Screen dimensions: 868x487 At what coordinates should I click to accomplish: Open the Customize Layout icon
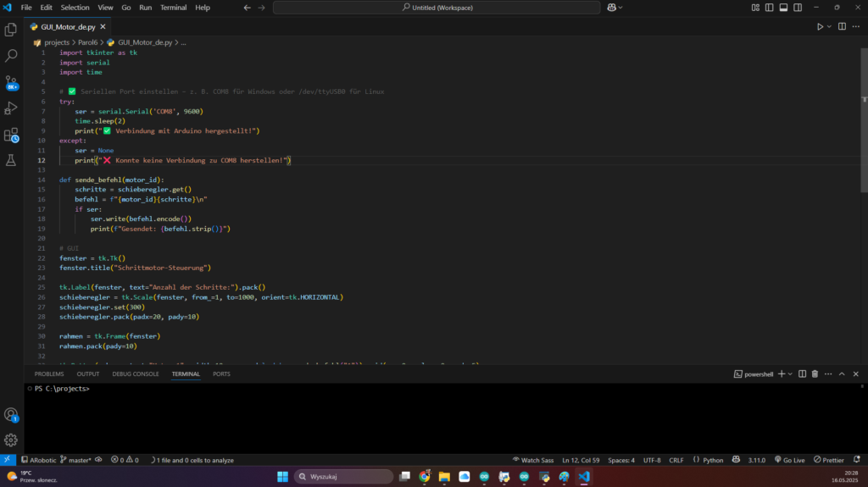755,8
